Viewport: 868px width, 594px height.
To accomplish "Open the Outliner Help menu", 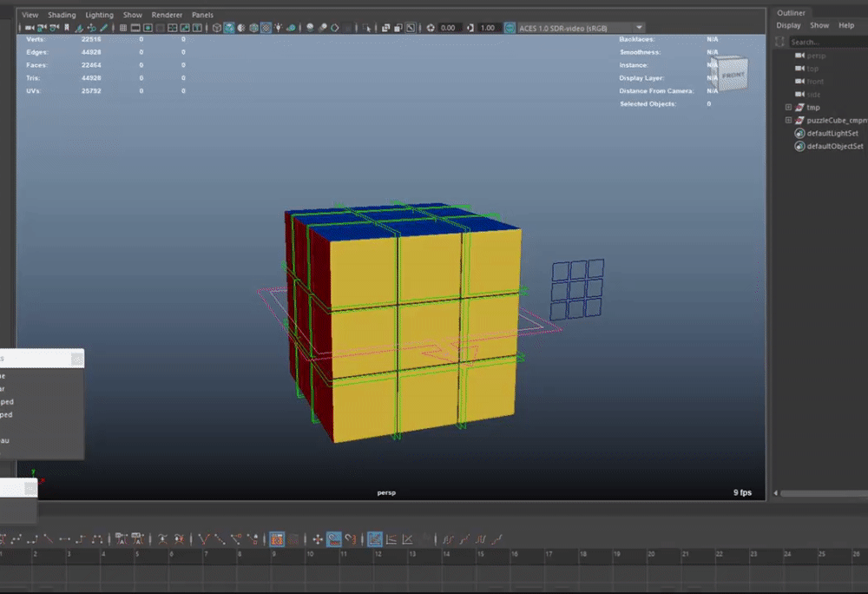I will point(845,25).
